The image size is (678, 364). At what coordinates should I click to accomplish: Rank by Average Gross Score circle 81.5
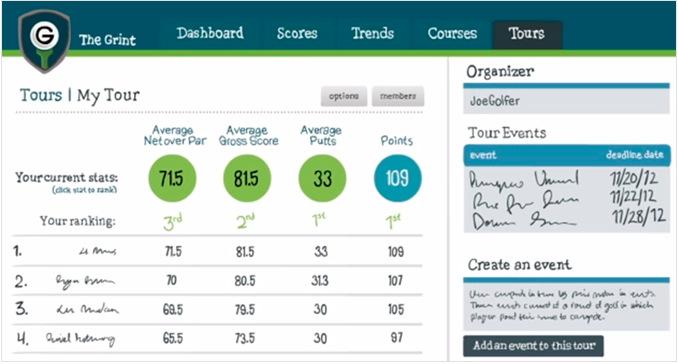pos(247,179)
